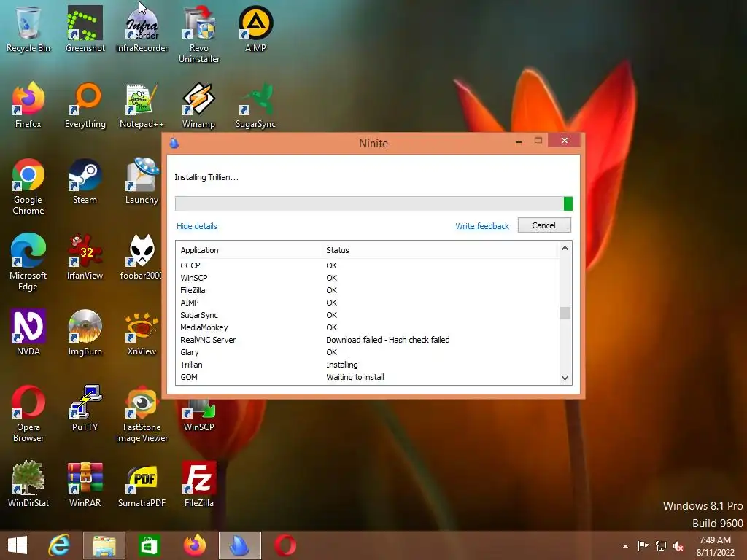The height and width of the screenshot is (560, 747).
Task: Click the Hide details link
Action: click(x=197, y=226)
